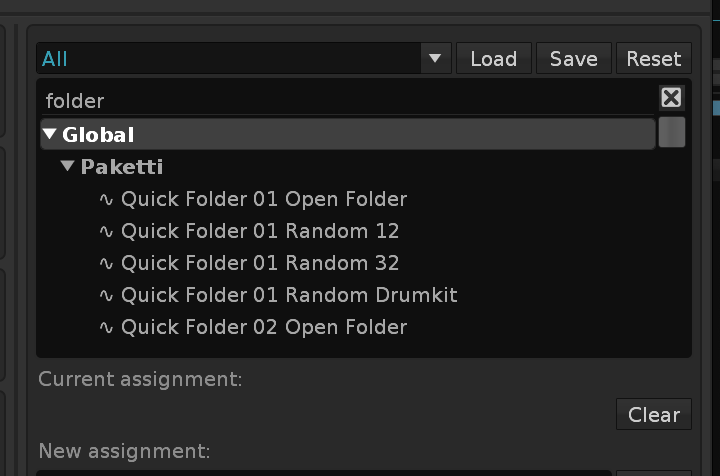Image resolution: width=720 pixels, height=476 pixels.
Task: Open the All filter dropdown arrow
Action: [x=435, y=59]
